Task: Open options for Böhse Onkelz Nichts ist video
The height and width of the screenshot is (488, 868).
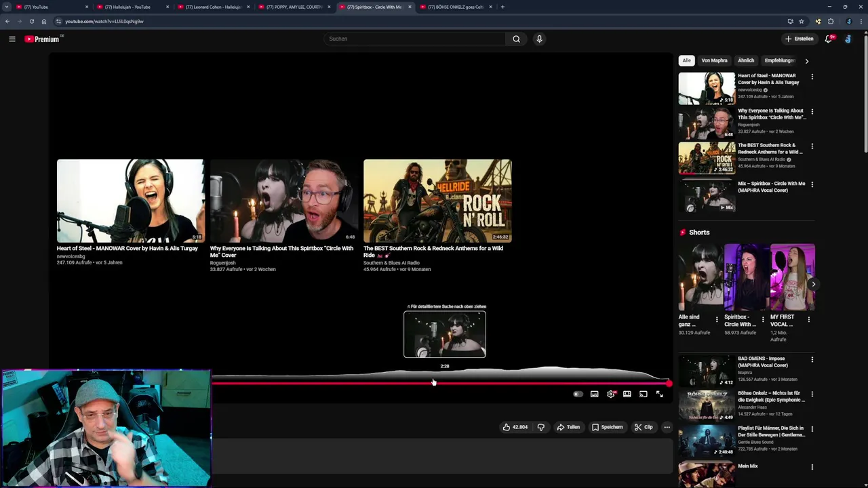Action: [812, 394]
